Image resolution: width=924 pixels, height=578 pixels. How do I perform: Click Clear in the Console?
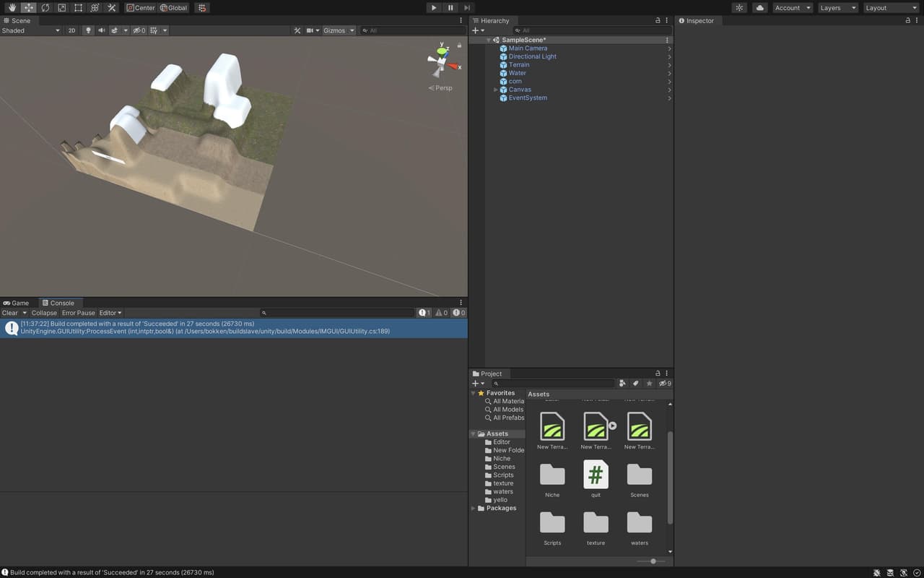(x=9, y=313)
